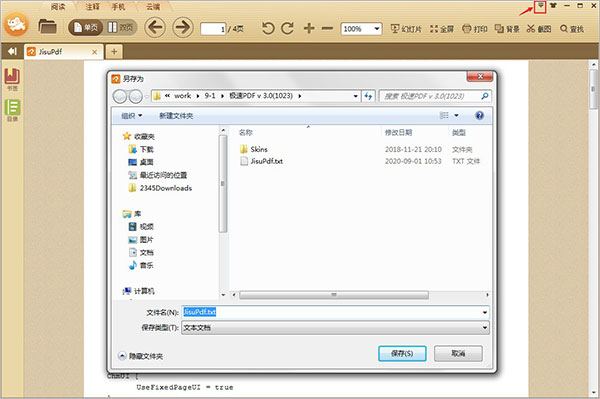
Task: Click the Save button
Action: 402,353
